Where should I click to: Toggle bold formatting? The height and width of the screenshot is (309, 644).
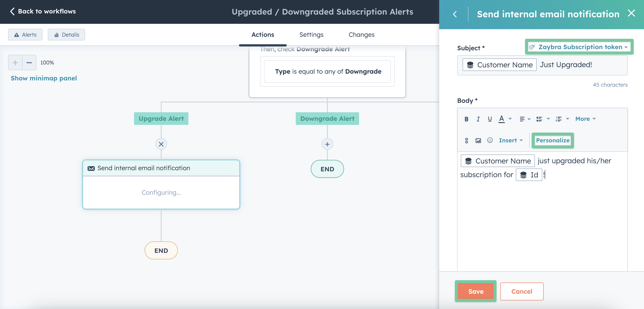[466, 119]
